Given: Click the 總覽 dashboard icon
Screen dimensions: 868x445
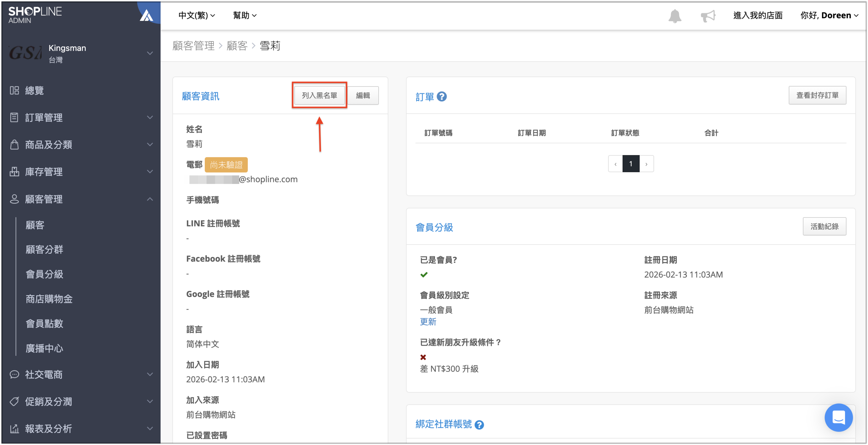Looking at the screenshot, I should (x=14, y=90).
